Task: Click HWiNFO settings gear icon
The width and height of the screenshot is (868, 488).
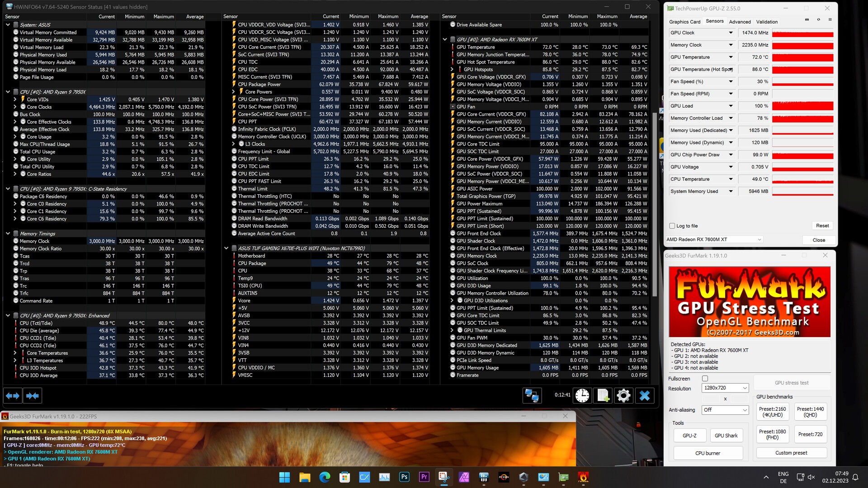Action: coord(623,396)
